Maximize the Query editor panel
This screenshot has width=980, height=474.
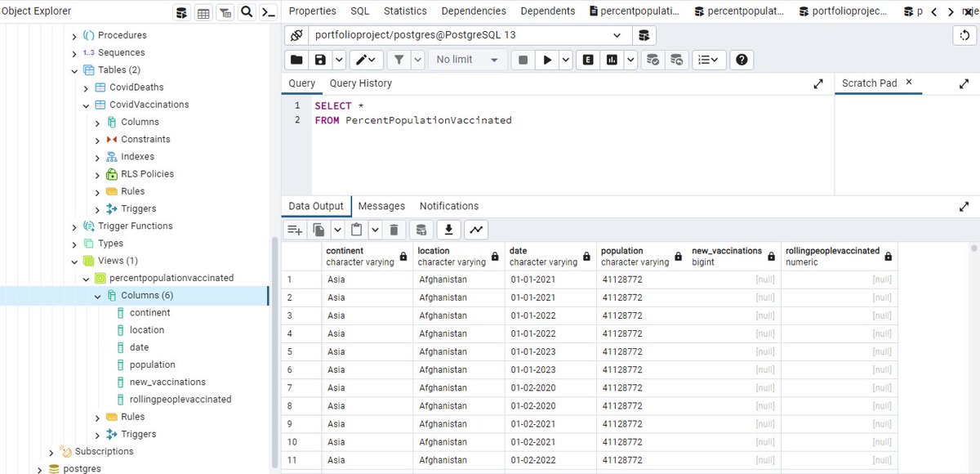[818, 83]
